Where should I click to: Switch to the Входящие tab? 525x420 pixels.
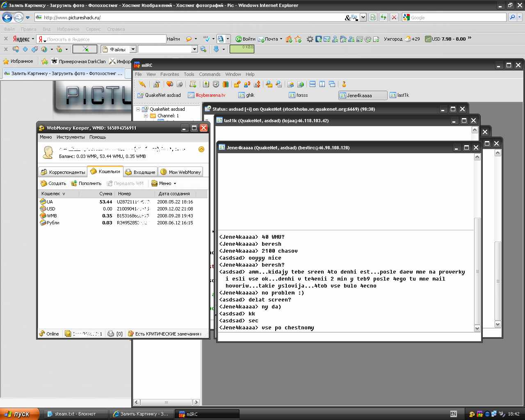140,172
